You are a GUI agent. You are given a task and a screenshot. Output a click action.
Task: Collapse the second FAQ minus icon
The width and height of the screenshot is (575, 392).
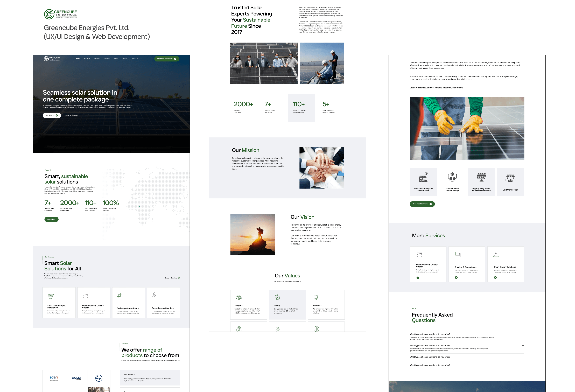pyautogui.click(x=523, y=345)
